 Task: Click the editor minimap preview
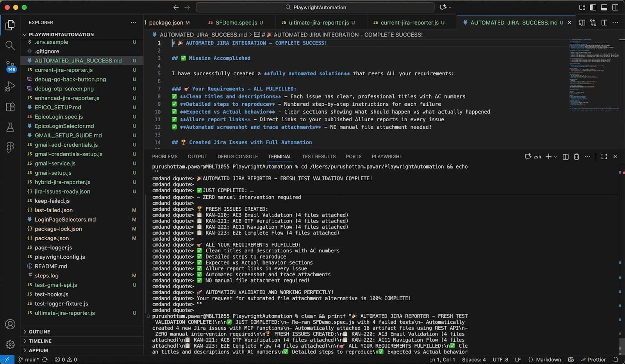[594, 74]
